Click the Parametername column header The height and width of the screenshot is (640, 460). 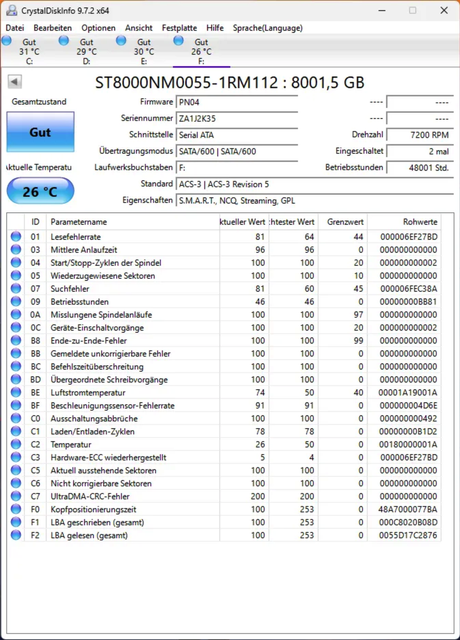point(133,222)
